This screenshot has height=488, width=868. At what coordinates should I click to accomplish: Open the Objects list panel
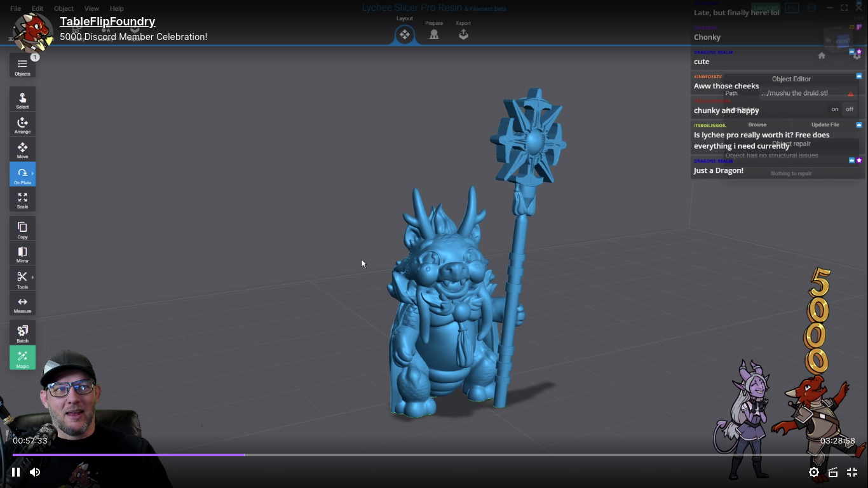pos(22,66)
